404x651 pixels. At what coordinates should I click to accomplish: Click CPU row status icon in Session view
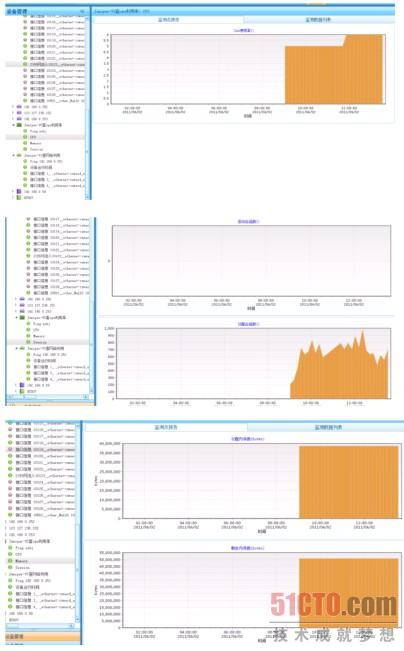tap(28, 330)
